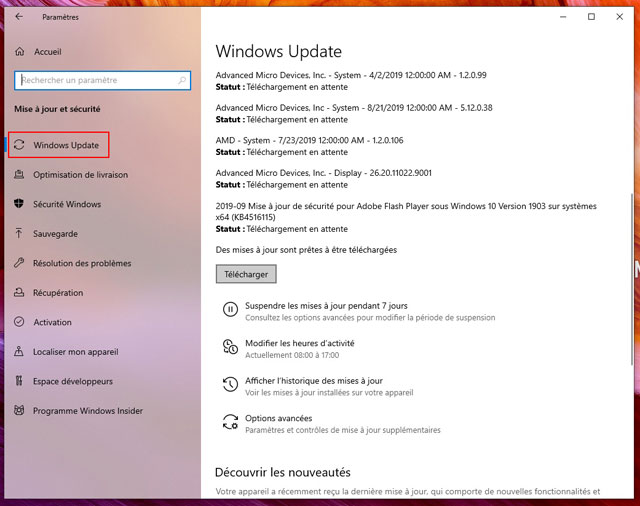Image resolution: width=640 pixels, height=506 pixels.
Task: Close the Paramètres window
Action: coord(620,17)
